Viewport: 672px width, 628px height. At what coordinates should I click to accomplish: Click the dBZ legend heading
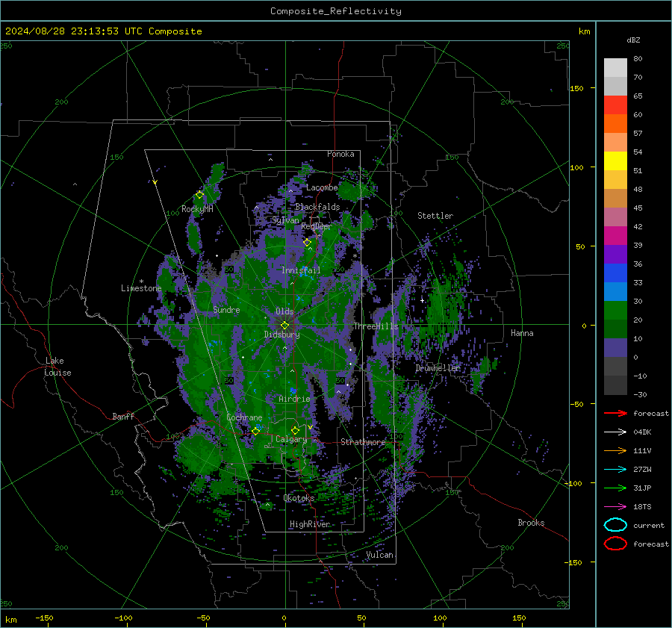[633, 40]
